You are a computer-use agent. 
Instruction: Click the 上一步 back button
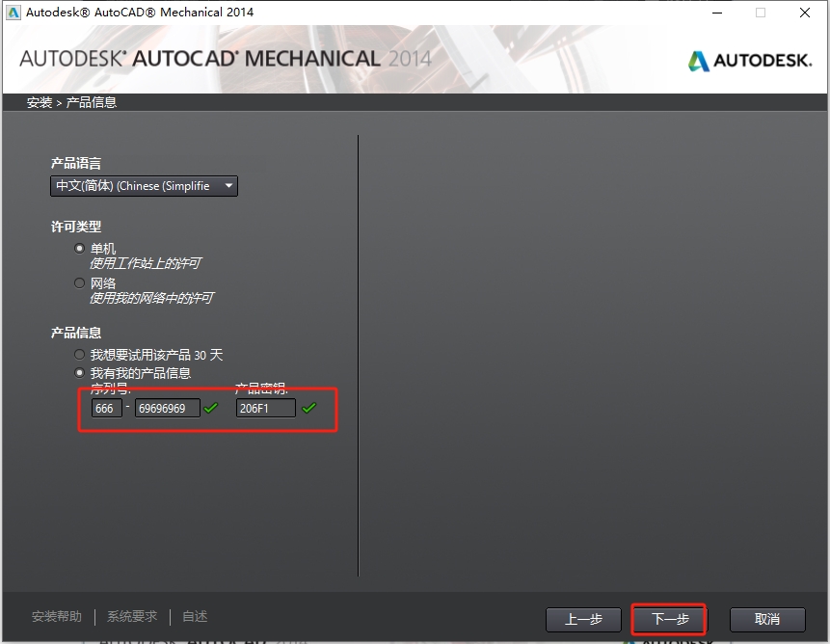pyautogui.click(x=583, y=619)
